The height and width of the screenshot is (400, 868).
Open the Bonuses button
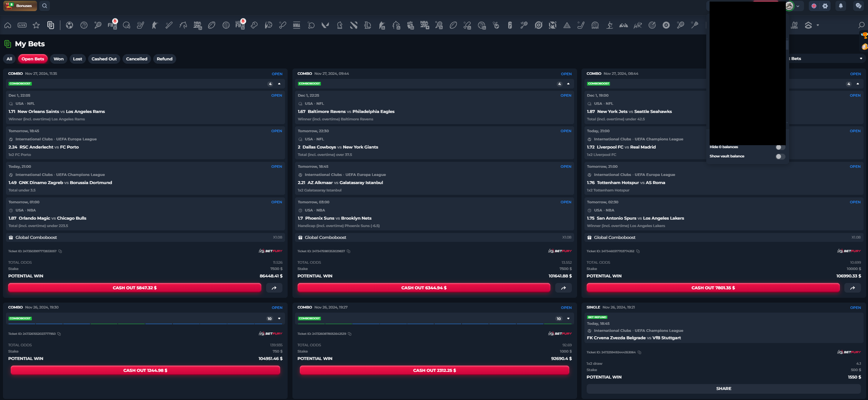point(20,6)
